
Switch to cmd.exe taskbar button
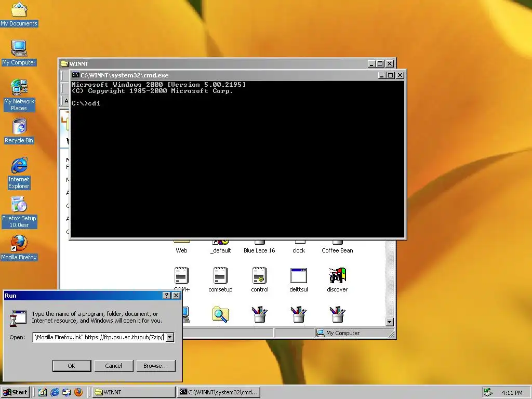(219, 392)
